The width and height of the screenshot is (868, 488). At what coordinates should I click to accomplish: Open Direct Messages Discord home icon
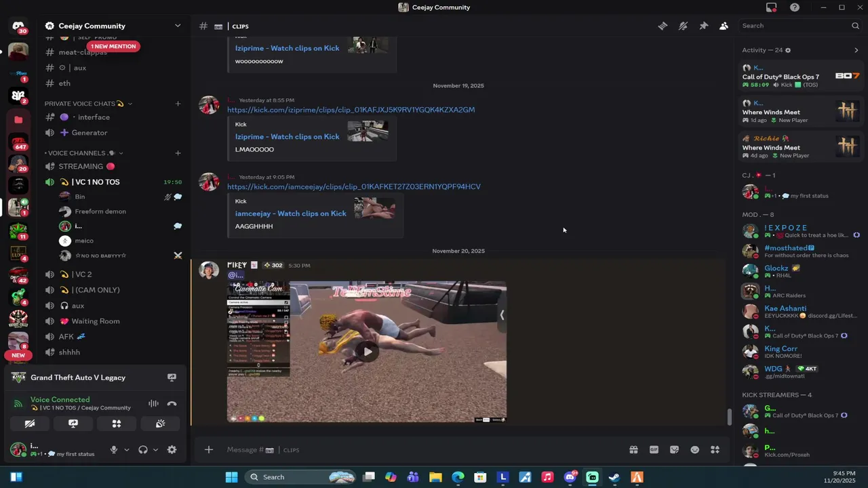pos(18,27)
